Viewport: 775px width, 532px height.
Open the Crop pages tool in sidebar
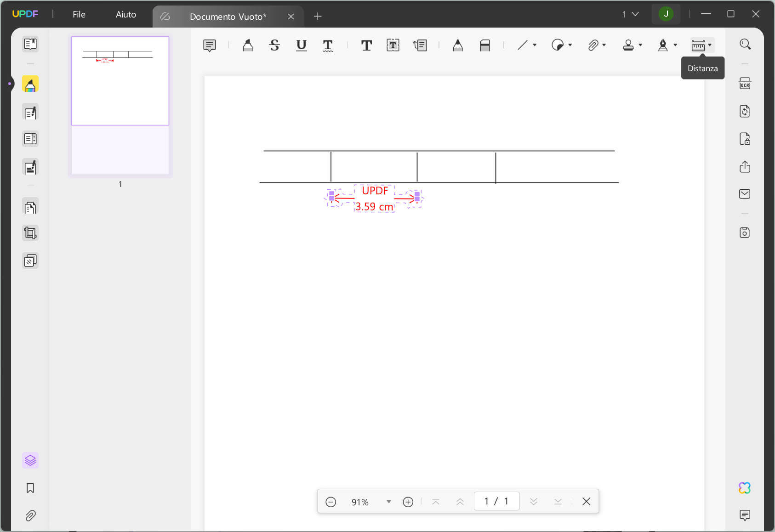pyautogui.click(x=30, y=233)
